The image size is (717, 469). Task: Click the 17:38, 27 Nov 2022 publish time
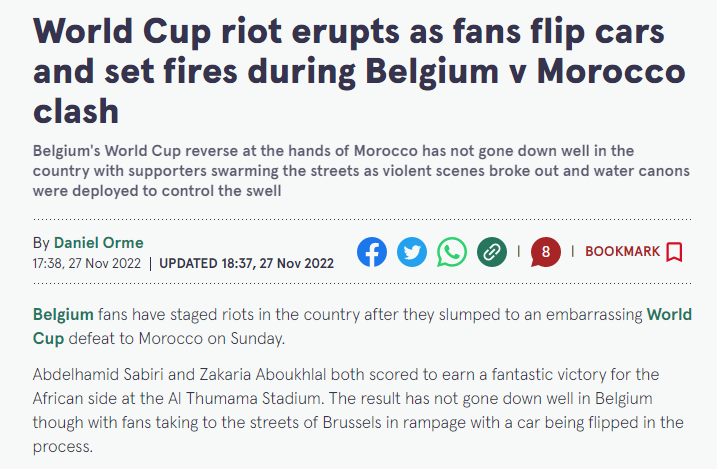tap(87, 263)
